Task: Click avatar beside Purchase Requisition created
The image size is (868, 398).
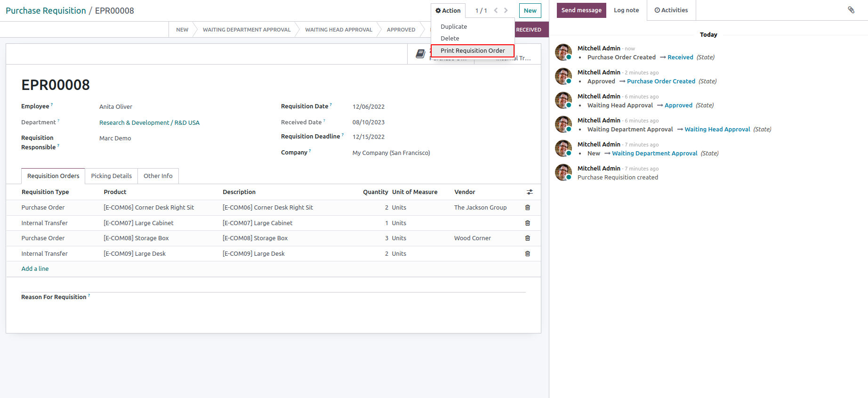Action: [x=563, y=172]
